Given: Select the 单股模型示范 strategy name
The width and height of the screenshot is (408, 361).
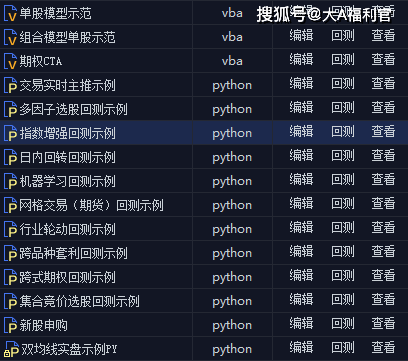Looking at the screenshot, I should click(55, 13).
